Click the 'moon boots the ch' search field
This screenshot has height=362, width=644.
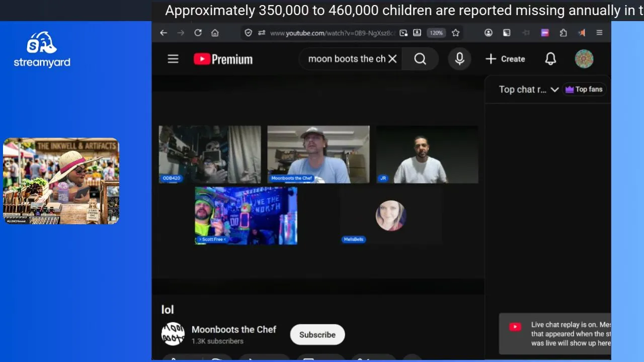(x=347, y=59)
